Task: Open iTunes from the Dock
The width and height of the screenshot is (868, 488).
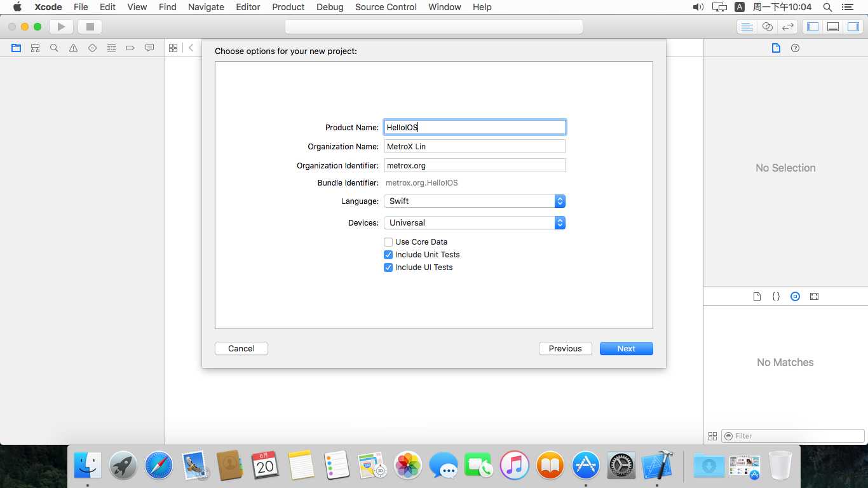Action: point(515,466)
